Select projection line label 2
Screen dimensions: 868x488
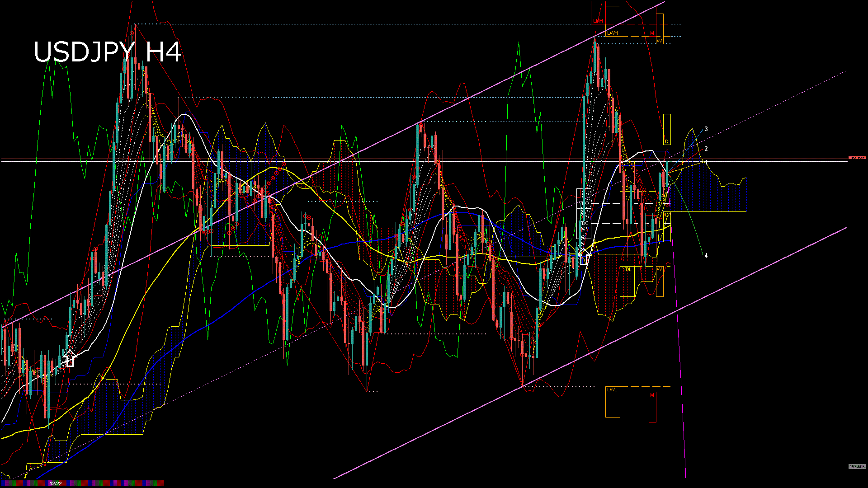[x=706, y=149]
